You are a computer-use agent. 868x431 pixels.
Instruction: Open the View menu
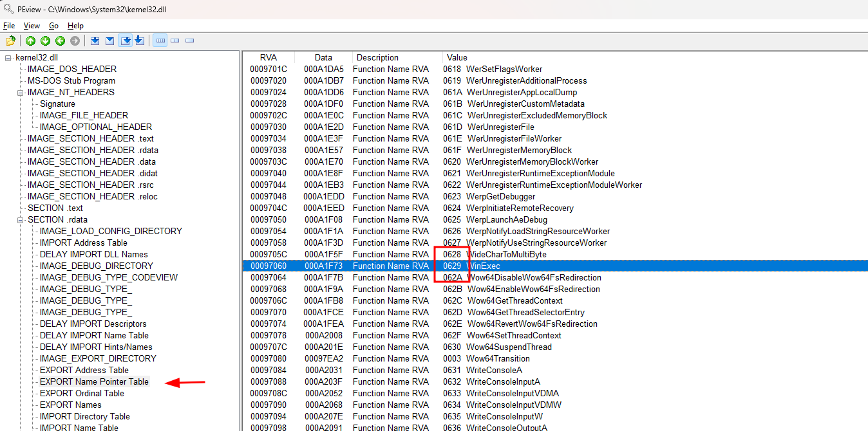pyautogui.click(x=32, y=26)
